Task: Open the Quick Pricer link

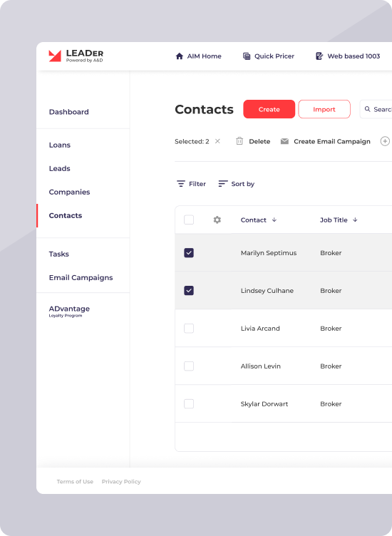Action: [x=269, y=56]
